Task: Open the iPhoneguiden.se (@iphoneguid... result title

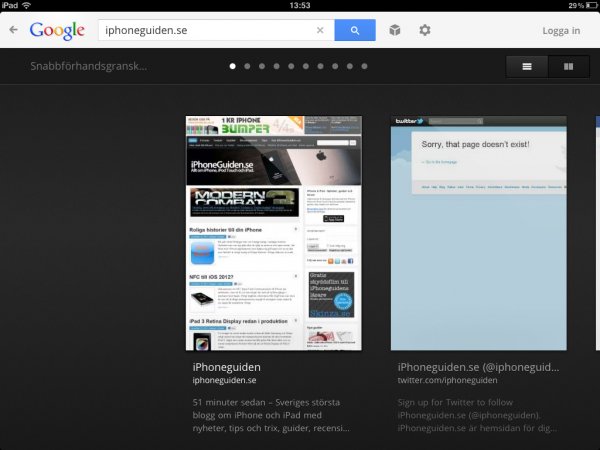Action: coord(478,367)
